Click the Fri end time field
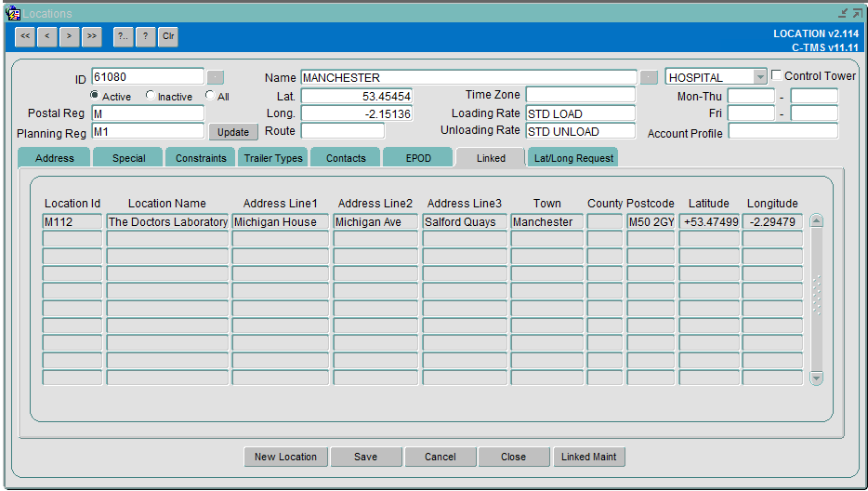This screenshot has width=868, height=491. [x=814, y=113]
